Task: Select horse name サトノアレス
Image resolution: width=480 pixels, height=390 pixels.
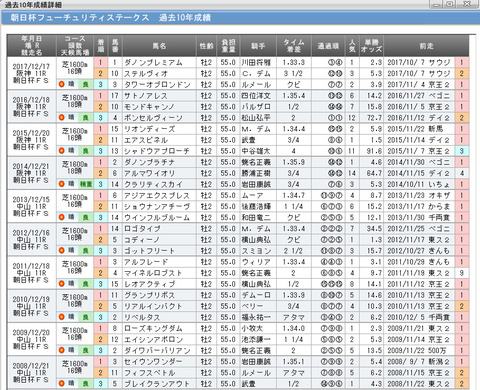Action: (x=146, y=96)
